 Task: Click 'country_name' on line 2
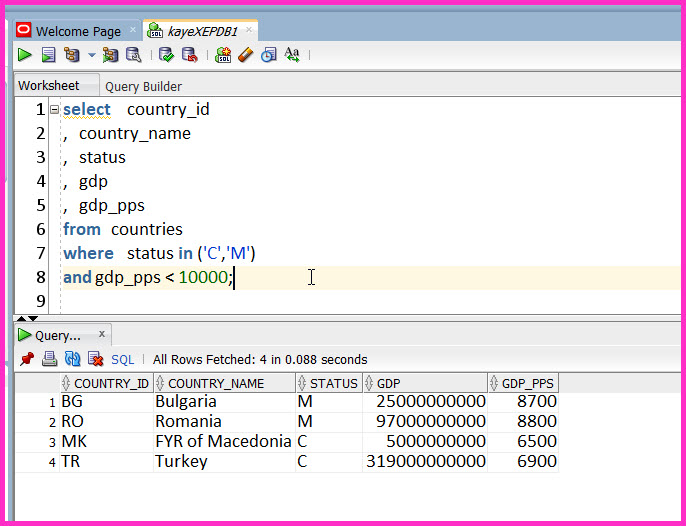pos(135,133)
